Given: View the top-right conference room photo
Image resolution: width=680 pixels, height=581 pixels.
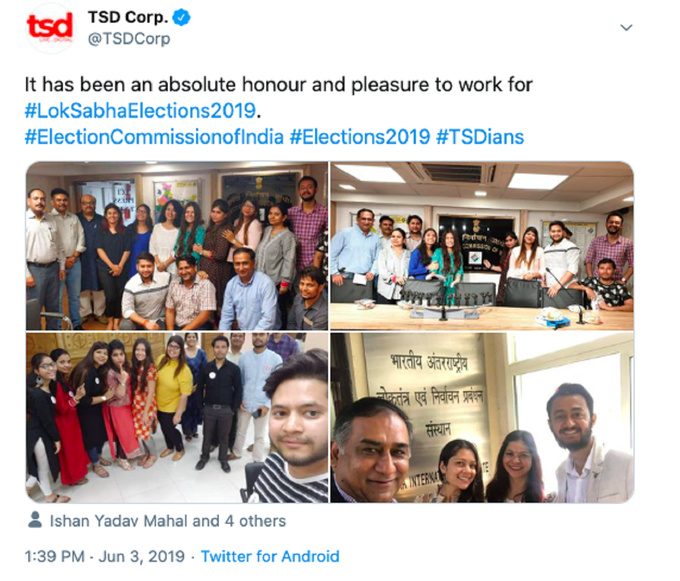Looking at the screenshot, I should coord(482,246).
